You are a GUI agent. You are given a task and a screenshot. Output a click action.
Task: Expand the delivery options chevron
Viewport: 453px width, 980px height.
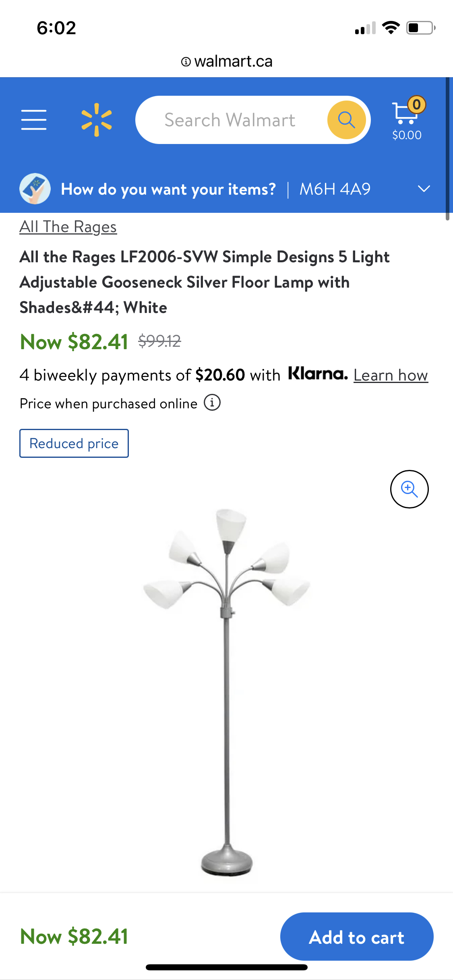tap(424, 189)
